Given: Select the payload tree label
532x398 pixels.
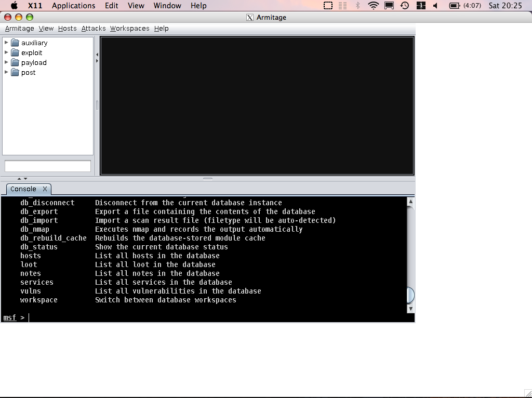Looking at the screenshot, I should (x=34, y=62).
